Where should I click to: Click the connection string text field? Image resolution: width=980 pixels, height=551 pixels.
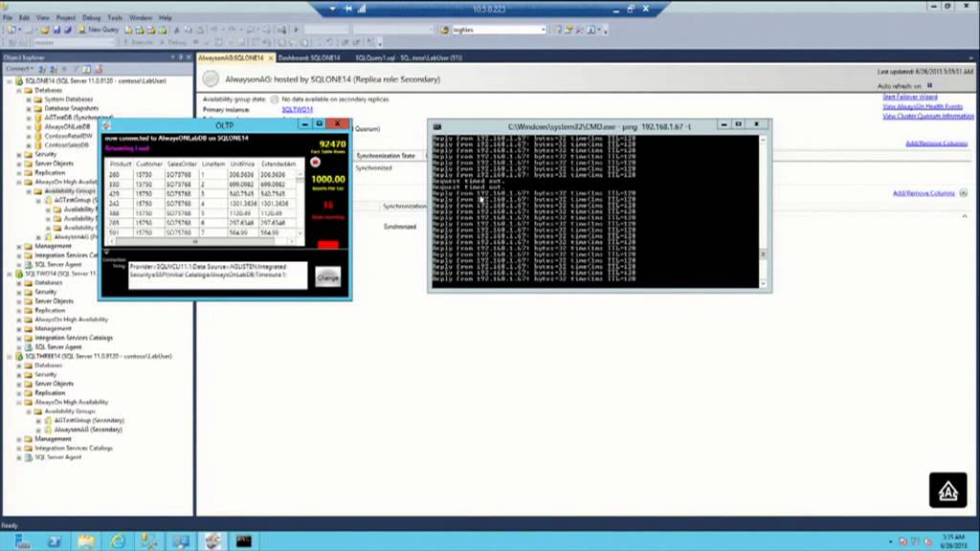(217, 275)
